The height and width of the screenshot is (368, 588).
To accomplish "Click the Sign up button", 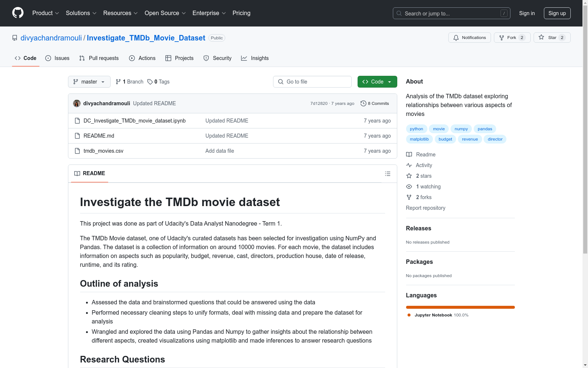I will click(x=557, y=13).
